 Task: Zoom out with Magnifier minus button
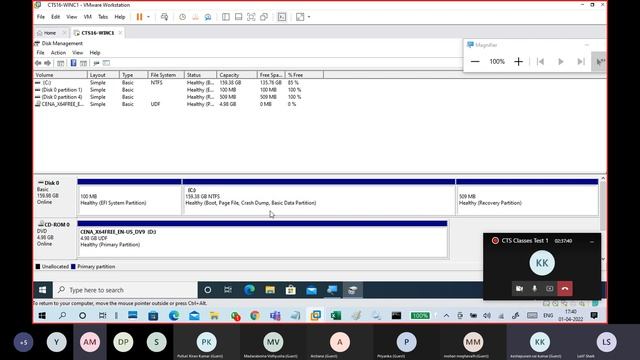coord(475,62)
